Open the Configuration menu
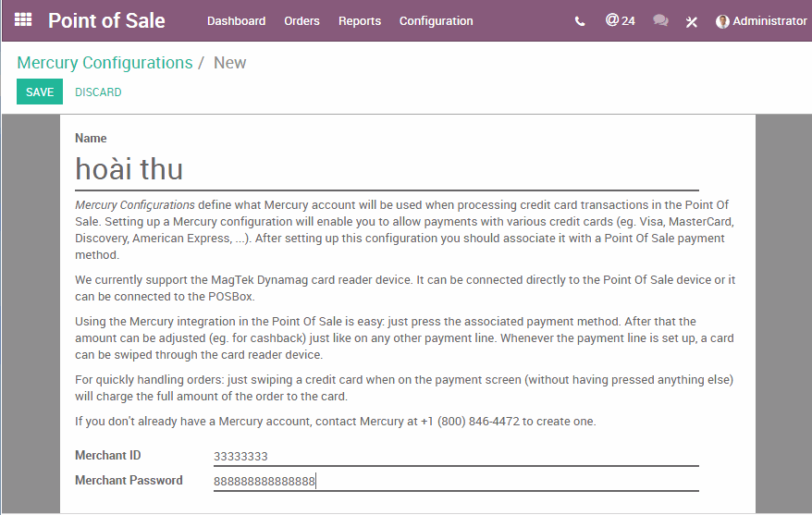812x515 pixels. [436, 21]
